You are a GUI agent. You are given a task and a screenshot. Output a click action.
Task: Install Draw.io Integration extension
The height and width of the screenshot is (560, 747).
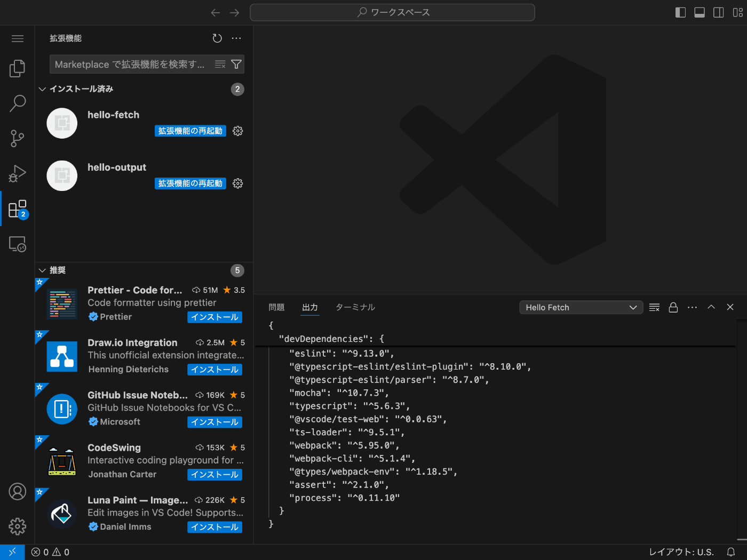tap(215, 370)
